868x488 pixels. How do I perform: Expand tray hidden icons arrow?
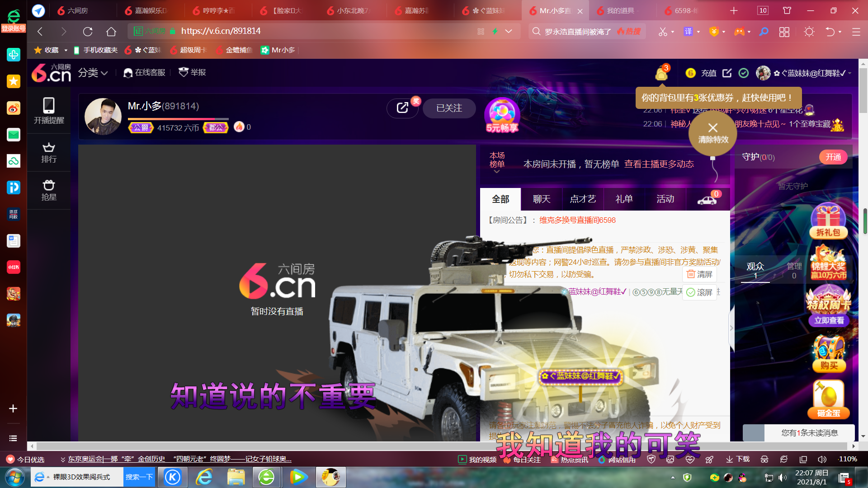[x=673, y=478]
